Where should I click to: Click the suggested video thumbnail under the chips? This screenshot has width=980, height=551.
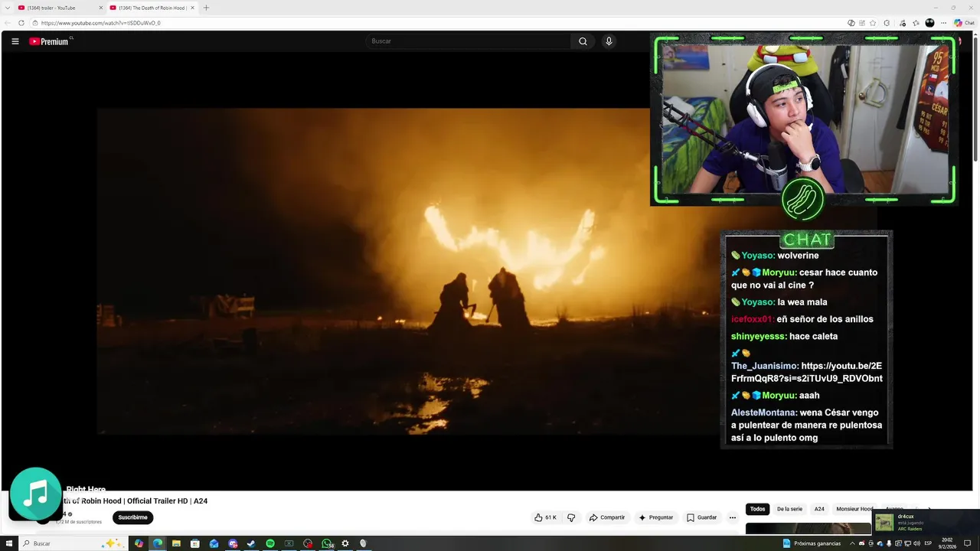coord(808,528)
